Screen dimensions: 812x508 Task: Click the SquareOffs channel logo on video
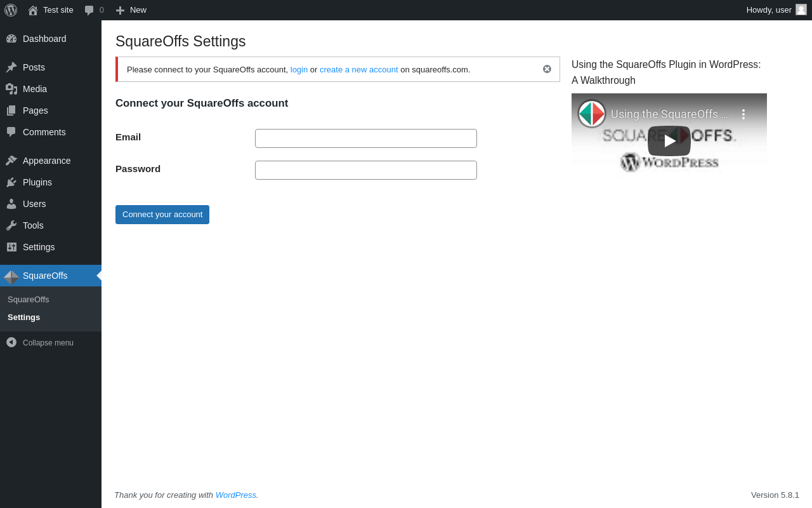[592, 114]
